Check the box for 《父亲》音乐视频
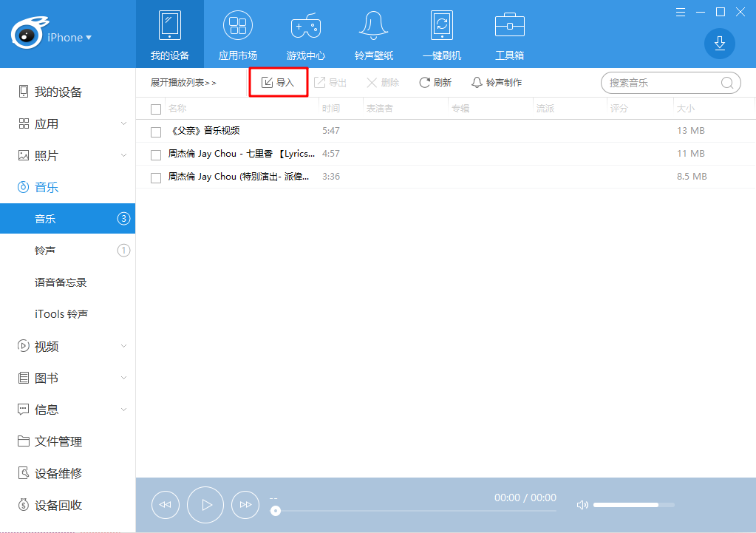The height and width of the screenshot is (533, 756). click(156, 132)
